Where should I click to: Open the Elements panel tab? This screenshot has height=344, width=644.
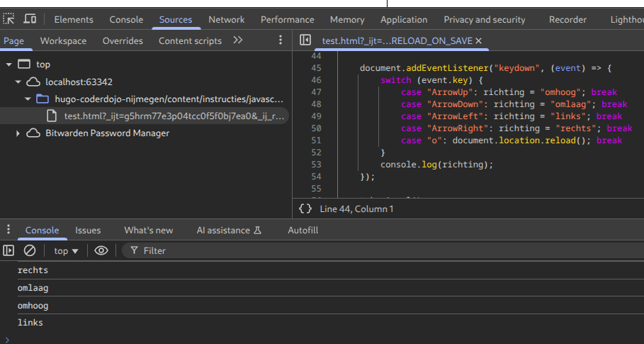click(x=74, y=19)
